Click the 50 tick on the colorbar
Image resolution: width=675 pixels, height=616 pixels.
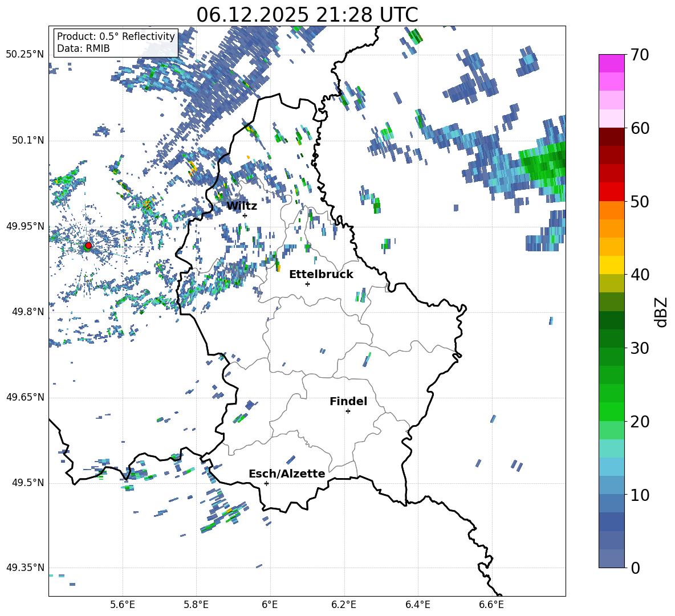click(639, 201)
